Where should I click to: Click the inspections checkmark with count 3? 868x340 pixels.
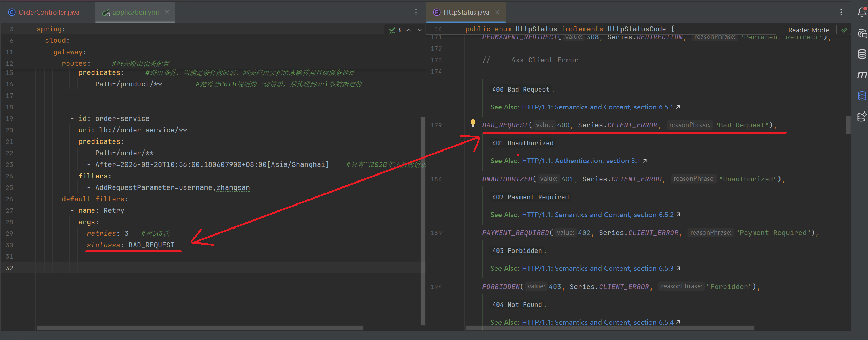395,30
